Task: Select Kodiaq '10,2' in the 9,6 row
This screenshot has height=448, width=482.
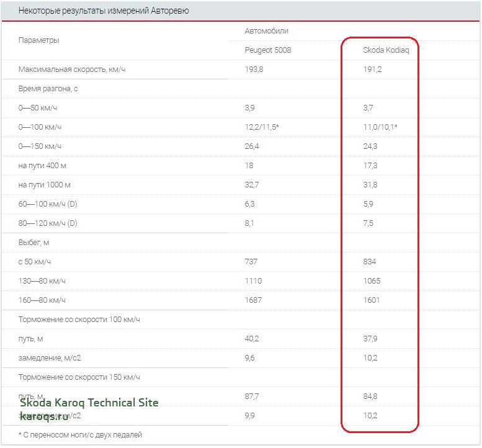Action: pyautogui.click(x=370, y=358)
